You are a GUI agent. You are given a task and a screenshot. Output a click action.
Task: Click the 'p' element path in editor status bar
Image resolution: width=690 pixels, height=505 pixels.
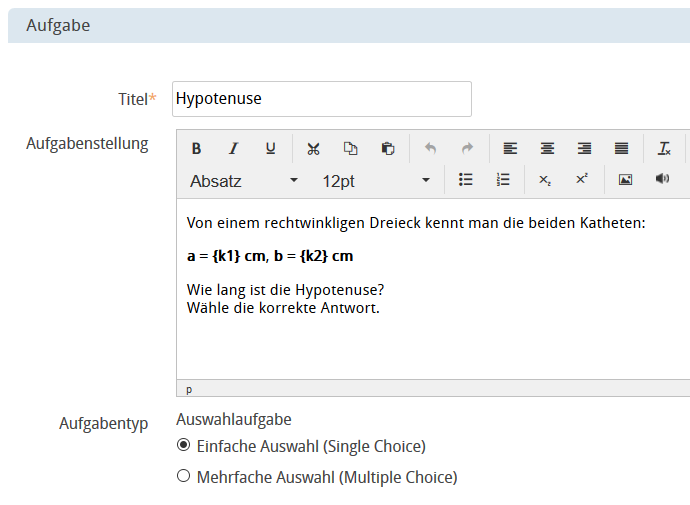tap(189, 389)
